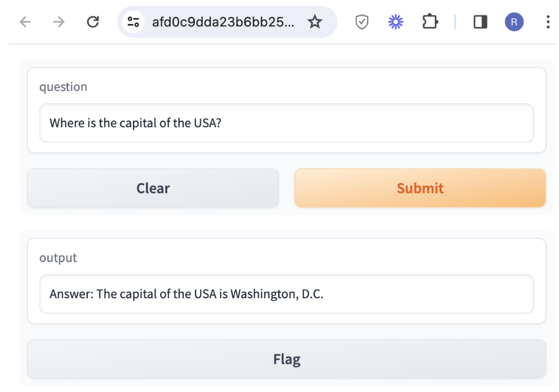The height and width of the screenshot is (392, 559).
Task: Click the browser forward arrow
Action: pos(59,22)
